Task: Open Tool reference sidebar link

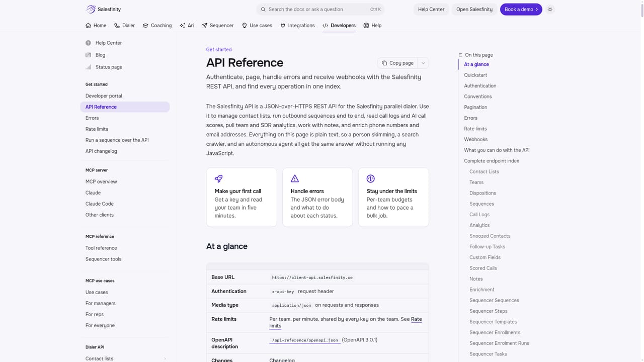Action: click(x=101, y=248)
